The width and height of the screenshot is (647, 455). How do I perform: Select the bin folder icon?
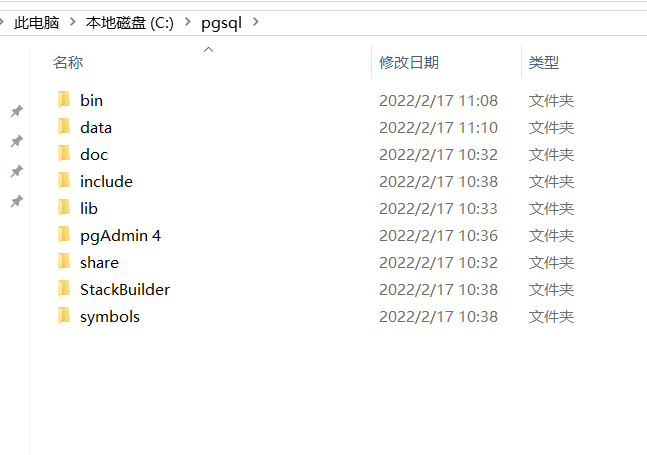point(64,100)
